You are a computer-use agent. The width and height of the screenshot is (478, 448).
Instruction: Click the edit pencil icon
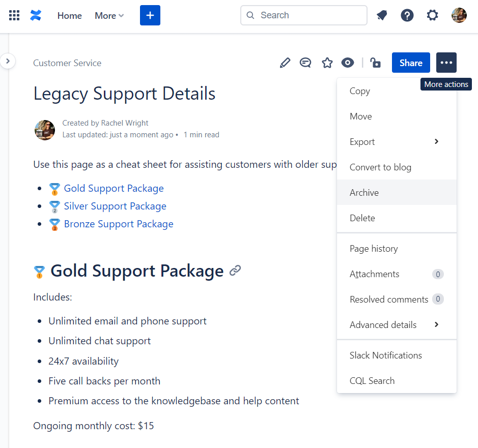285,63
